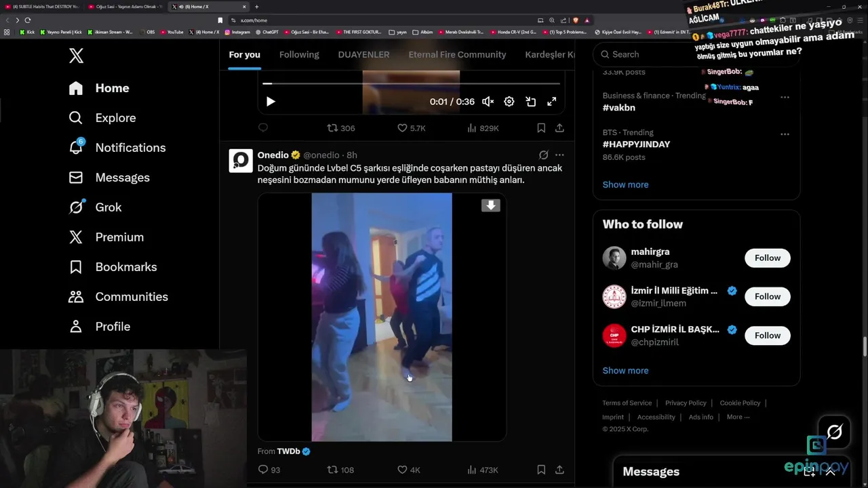The image size is (868, 488).
Task: Reply to the top post
Action: [x=263, y=127]
